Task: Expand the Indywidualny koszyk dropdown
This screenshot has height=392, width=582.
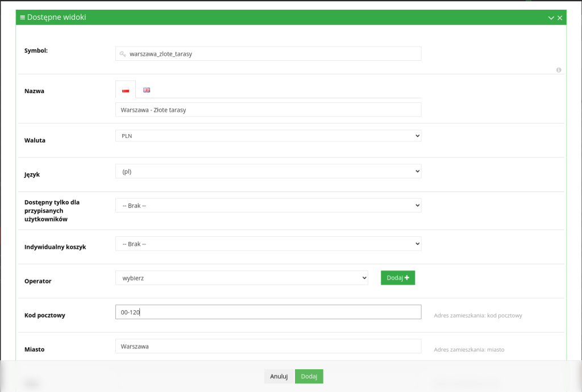Action: coord(268,244)
